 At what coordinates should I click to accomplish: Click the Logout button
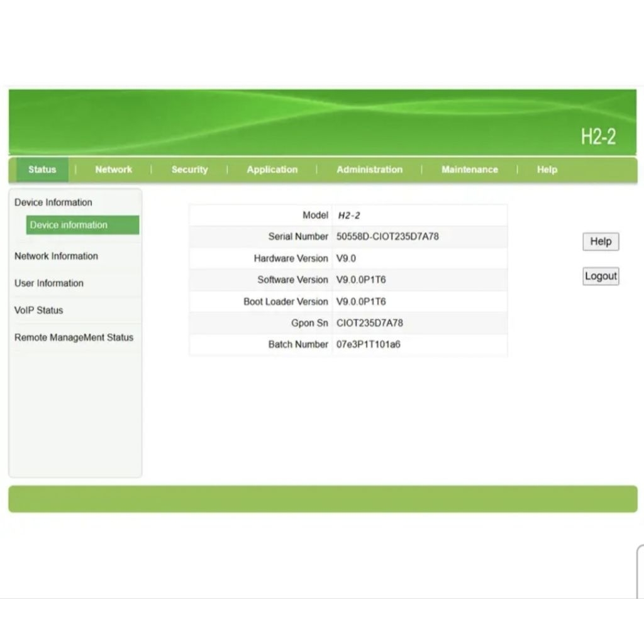[601, 276]
